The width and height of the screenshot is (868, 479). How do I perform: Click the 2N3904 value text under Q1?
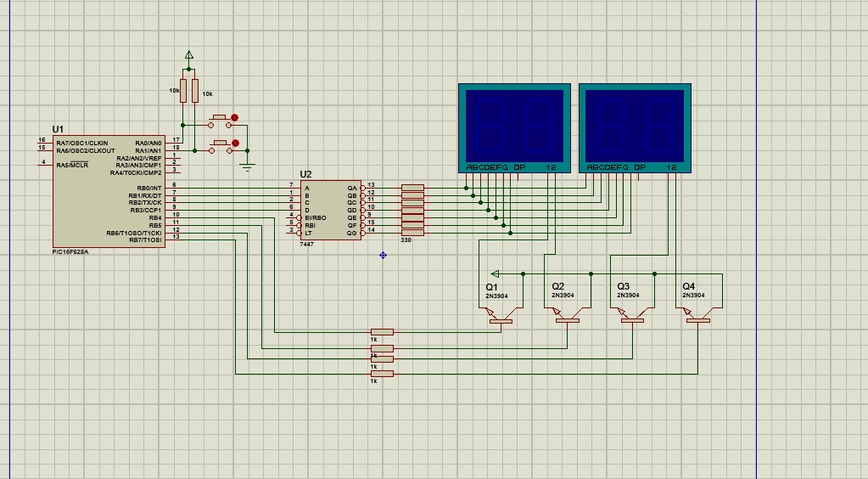coord(496,296)
